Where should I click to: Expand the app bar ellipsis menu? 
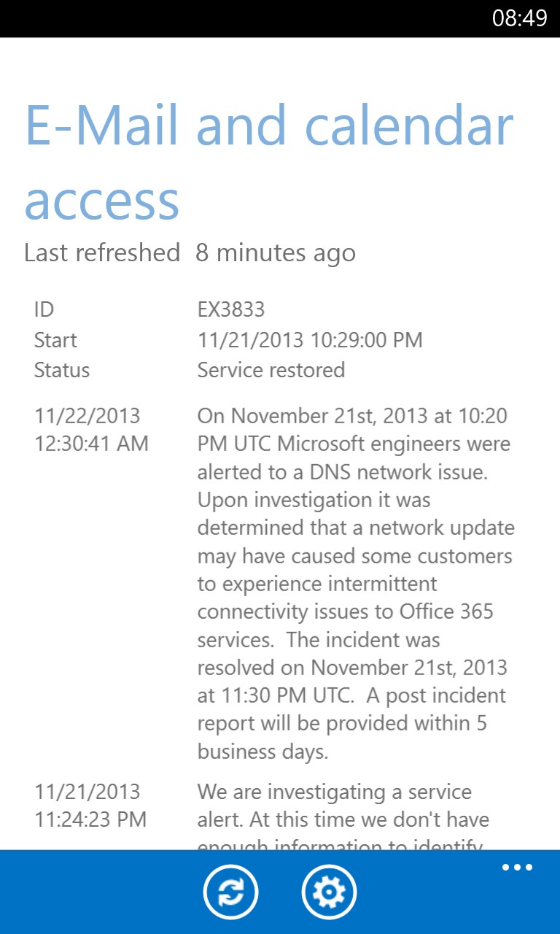point(517,868)
